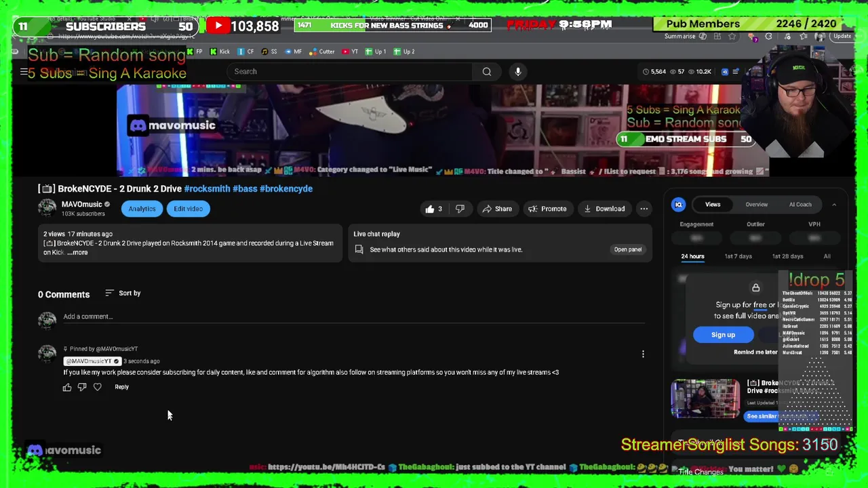The height and width of the screenshot is (488, 868).
Task: Open the #brokencyde hashtag link
Action: (x=286, y=188)
